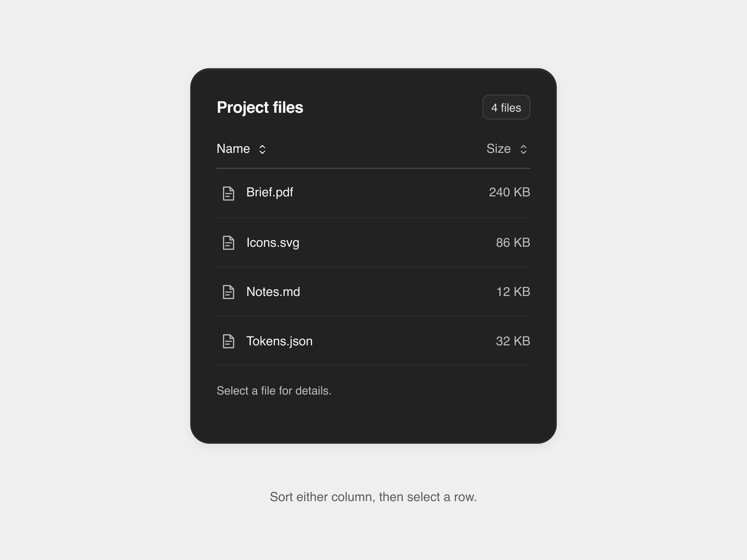747x560 pixels.
Task: Pick the Tokens.json file name
Action: click(279, 341)
